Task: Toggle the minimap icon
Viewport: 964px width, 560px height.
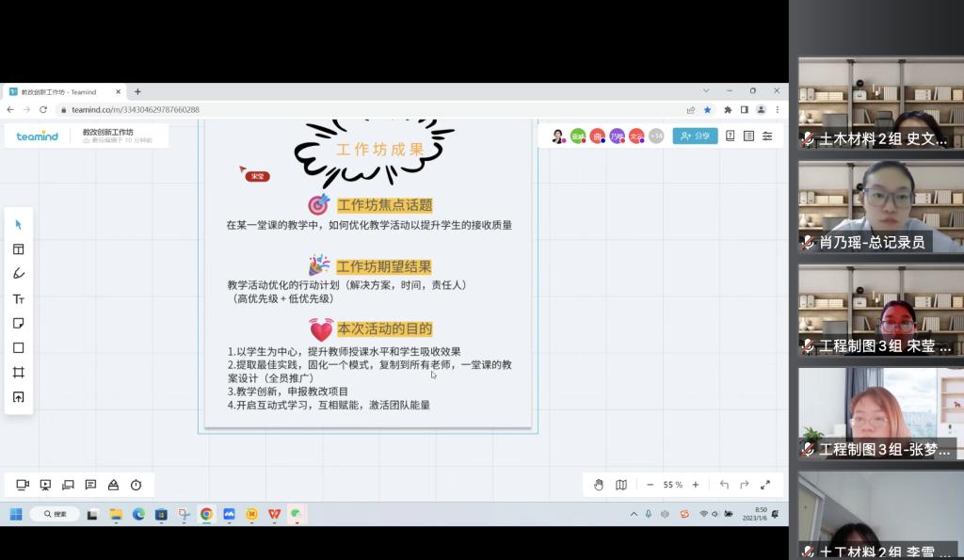Action: click(x=621, y=485)
